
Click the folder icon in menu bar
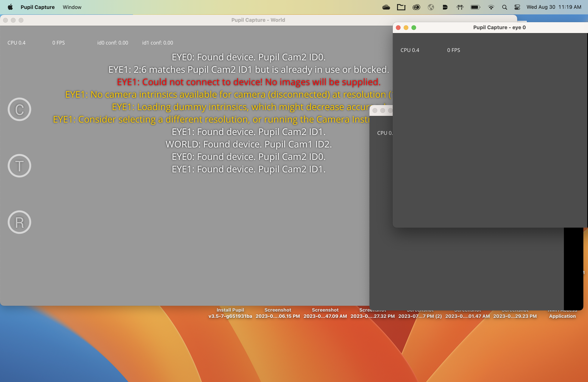point(401,7)
